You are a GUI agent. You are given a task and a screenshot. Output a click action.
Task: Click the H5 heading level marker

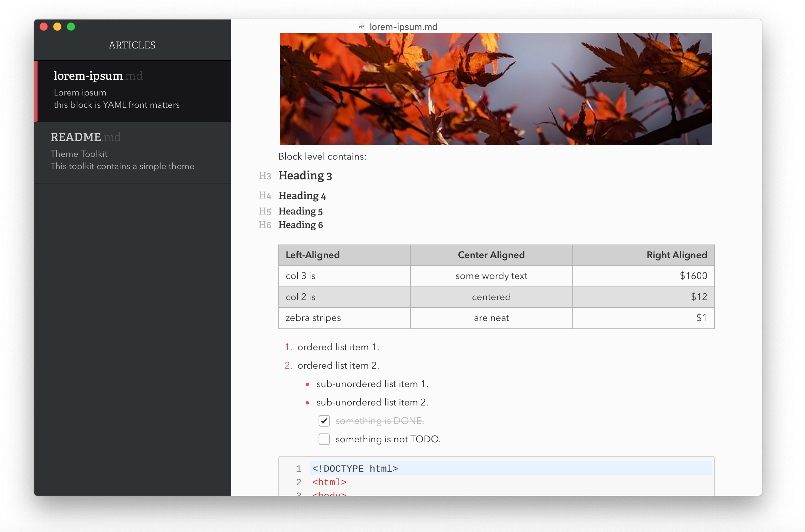265,211
